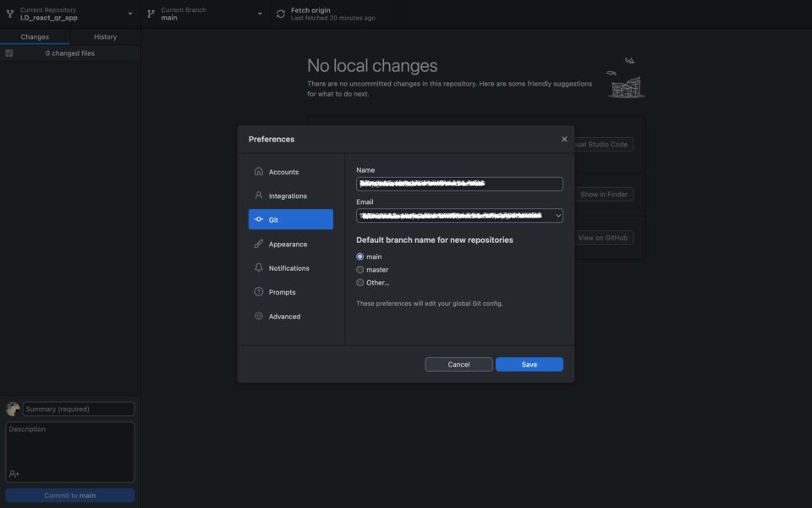Select the Appearance paintbrush icon
Screen dimensions: 812x508
[x=259, y=244]
